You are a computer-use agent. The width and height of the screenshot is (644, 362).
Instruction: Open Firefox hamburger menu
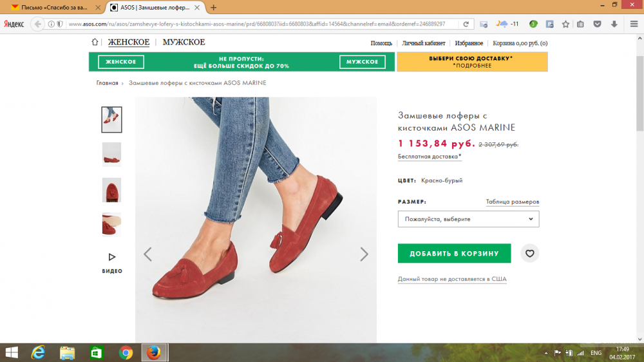pyautogui.click(x=634, y=24)
